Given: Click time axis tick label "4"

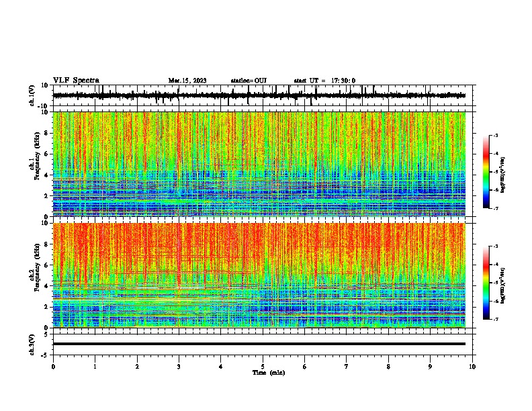Looking at the screenshot, I should point(220,367).
